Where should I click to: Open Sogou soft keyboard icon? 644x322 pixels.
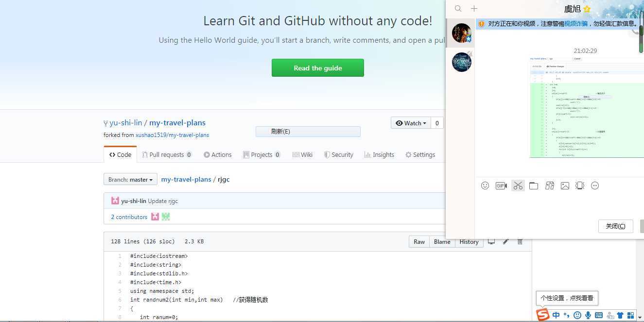coord(599,315)
